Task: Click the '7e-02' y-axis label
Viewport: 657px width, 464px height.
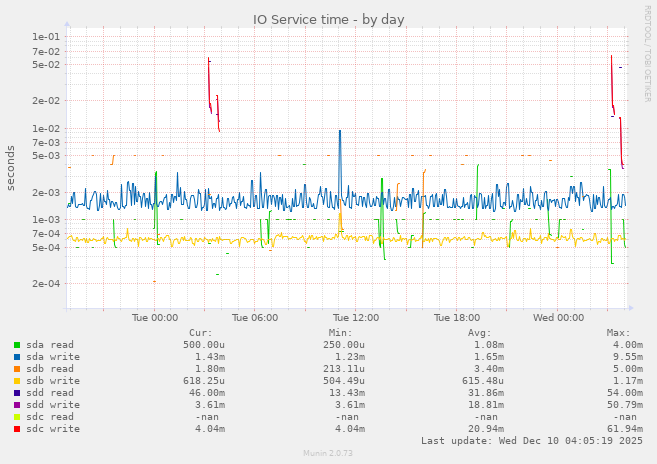Action: tap(46, 52)
